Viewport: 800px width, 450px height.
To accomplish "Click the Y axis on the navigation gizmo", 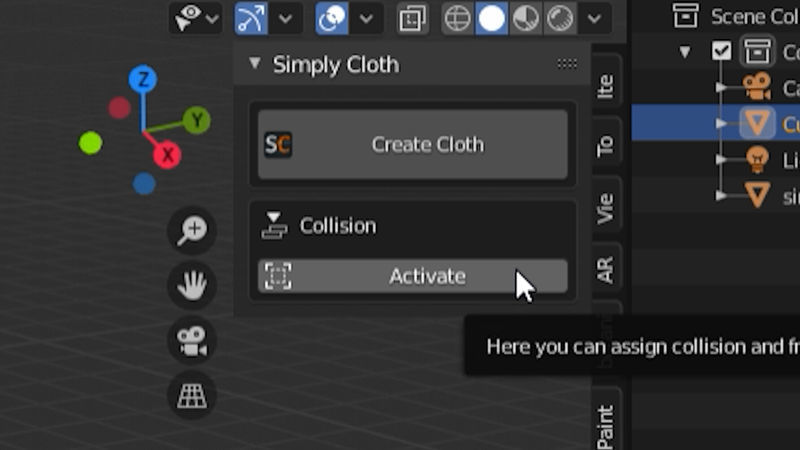I will 197,120.
